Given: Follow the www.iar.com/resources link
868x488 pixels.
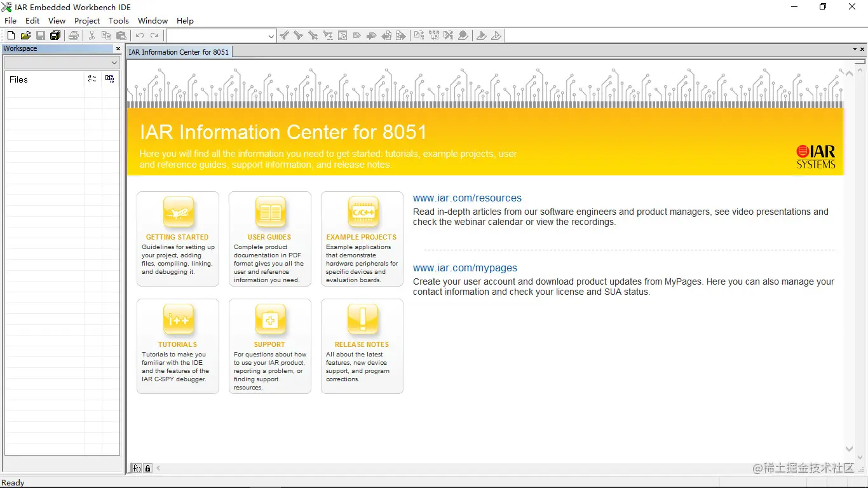Looking at the screenshot, I should 467,198.
